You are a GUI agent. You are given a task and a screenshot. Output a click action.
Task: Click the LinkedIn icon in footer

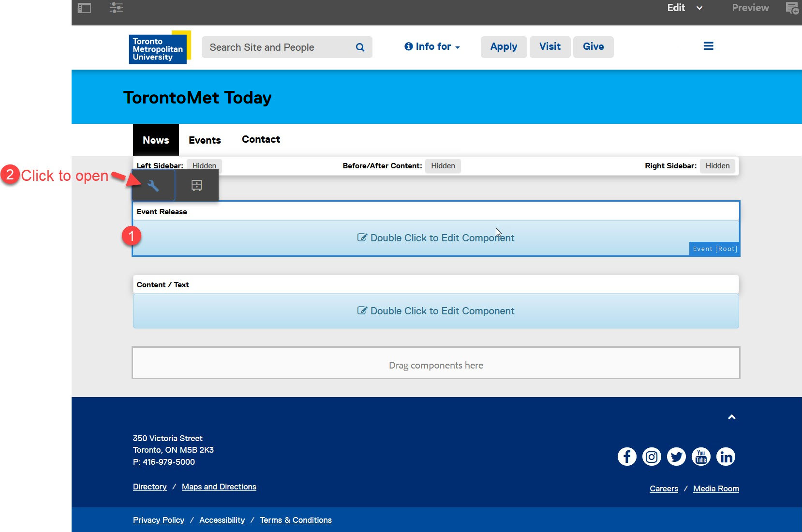click(x=726, y=457)
